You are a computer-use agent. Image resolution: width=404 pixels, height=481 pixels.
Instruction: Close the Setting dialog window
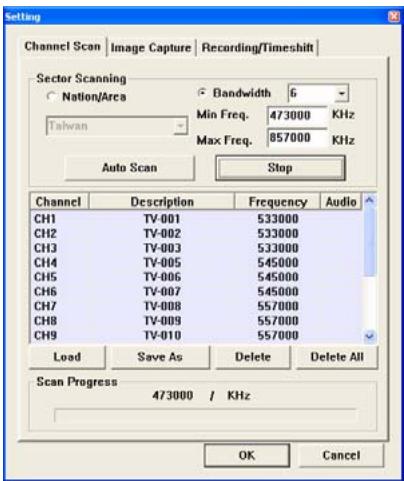[394, 16]
